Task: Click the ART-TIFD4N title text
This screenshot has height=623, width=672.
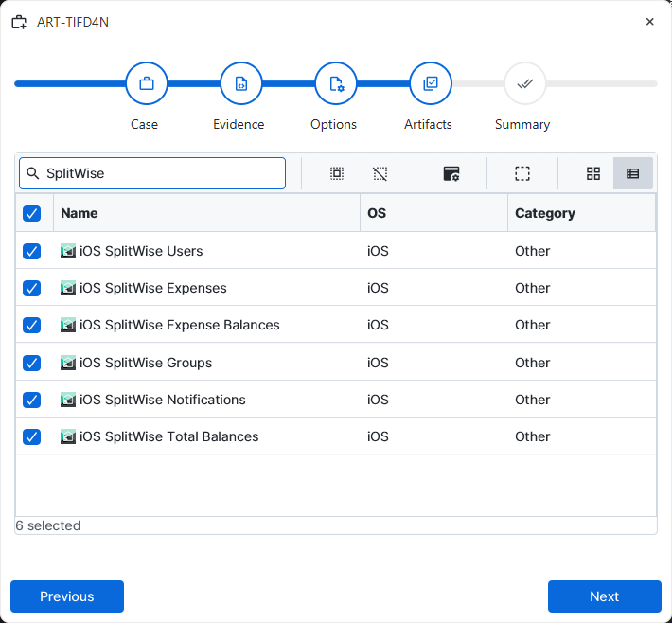Action: (x=73, y=22)
